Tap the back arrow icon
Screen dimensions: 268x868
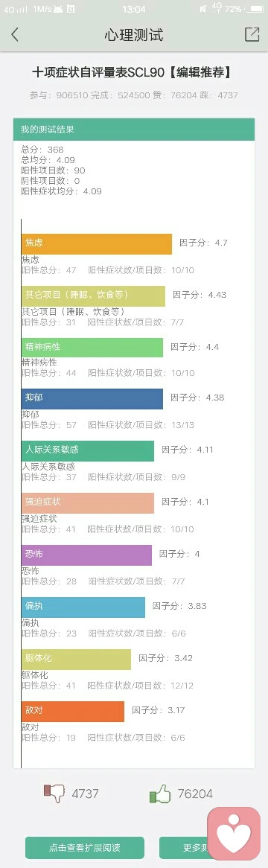click(x=15, y=35)
